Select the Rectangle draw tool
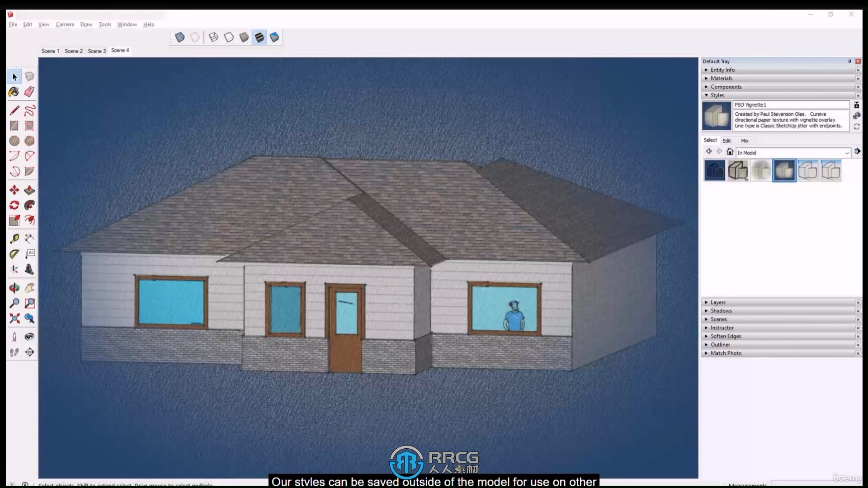Image resolution: width=868 pixels, height=488 pixels. point(14,126)
